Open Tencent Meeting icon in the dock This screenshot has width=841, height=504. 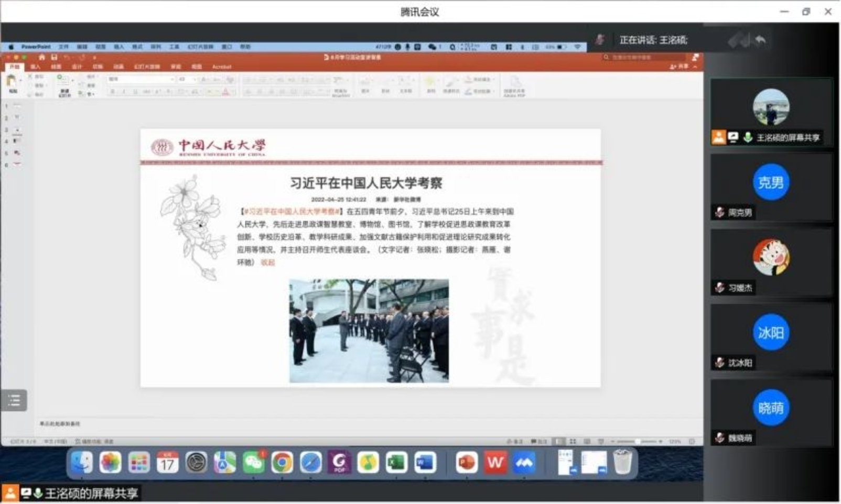click(x=524, y=463)
